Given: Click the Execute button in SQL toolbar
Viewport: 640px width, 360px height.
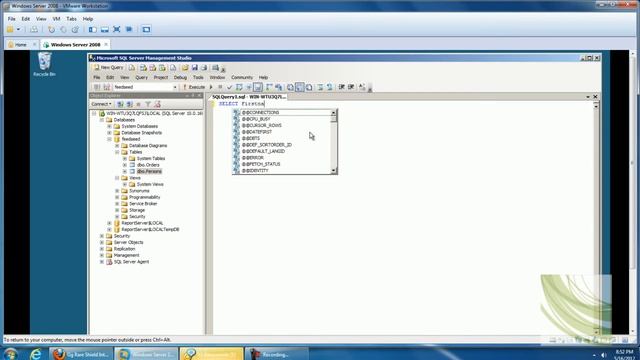Looking at the screenshot, I should 194,87.
